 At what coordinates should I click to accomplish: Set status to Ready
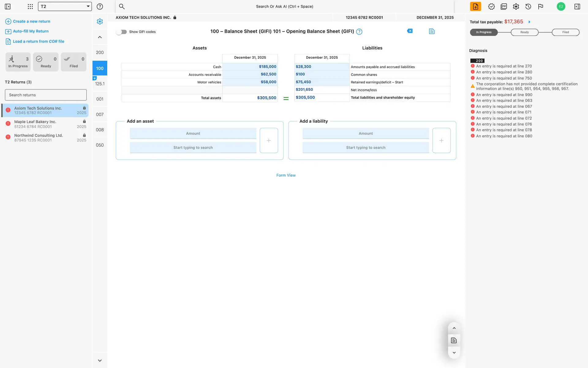(x=524, y=32)
